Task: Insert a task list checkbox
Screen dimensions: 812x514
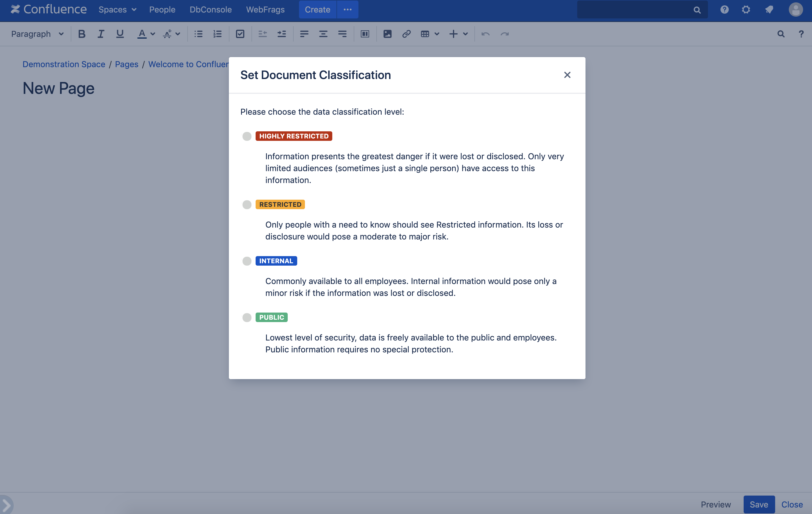Action: pyautogui.click(x=240, y=34)
